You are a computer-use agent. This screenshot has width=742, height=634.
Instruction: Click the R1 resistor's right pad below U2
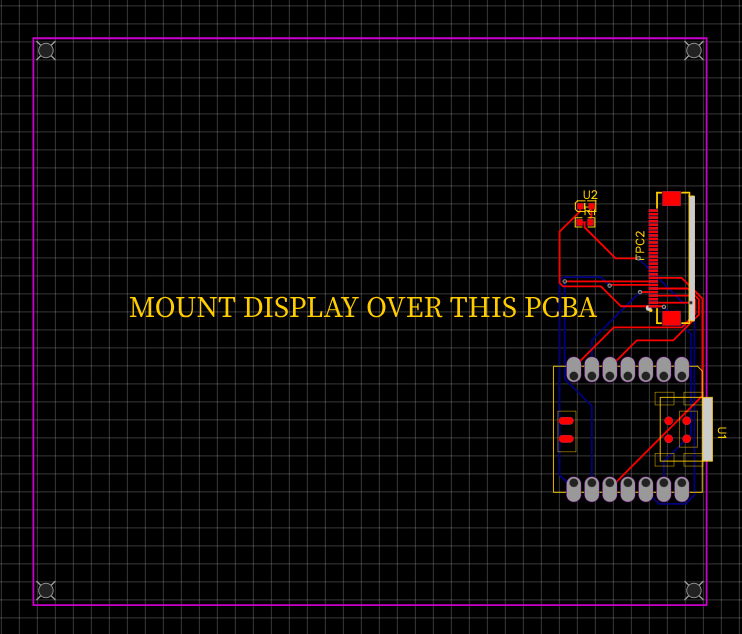pyautogui.click(x=591, y=222)
